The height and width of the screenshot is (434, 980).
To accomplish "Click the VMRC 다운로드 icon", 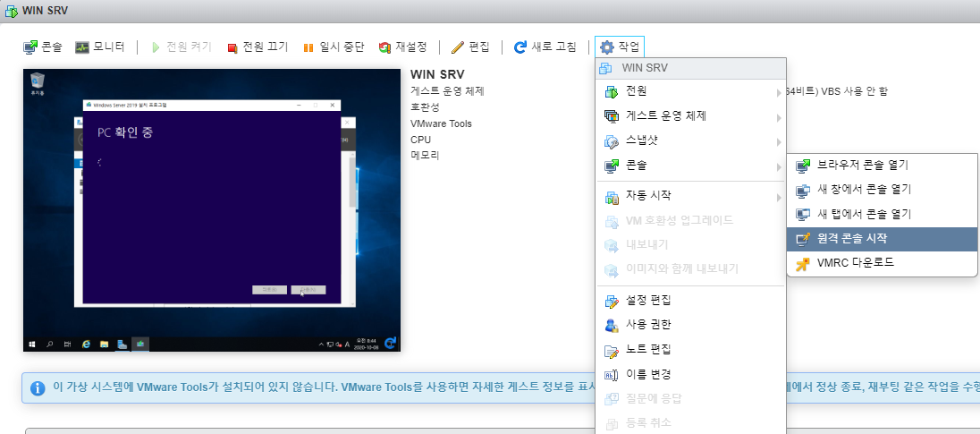I will [x=802, y=264].
